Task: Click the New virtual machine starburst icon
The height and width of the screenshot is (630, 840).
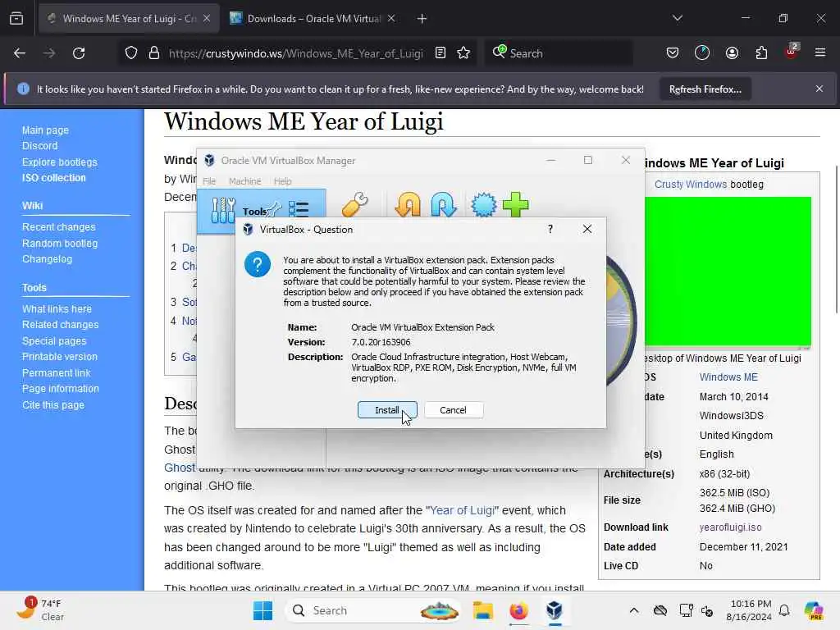Action: [x=483, y=204]
